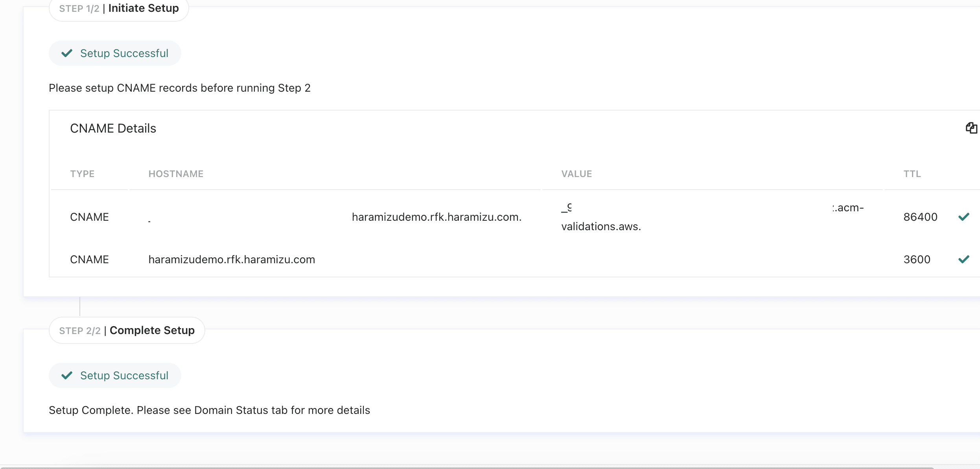The width and height of the screenshot is (980, 469).
Task: Click the Step 1 Setup Successful badge
Action: tap(124, 53)
